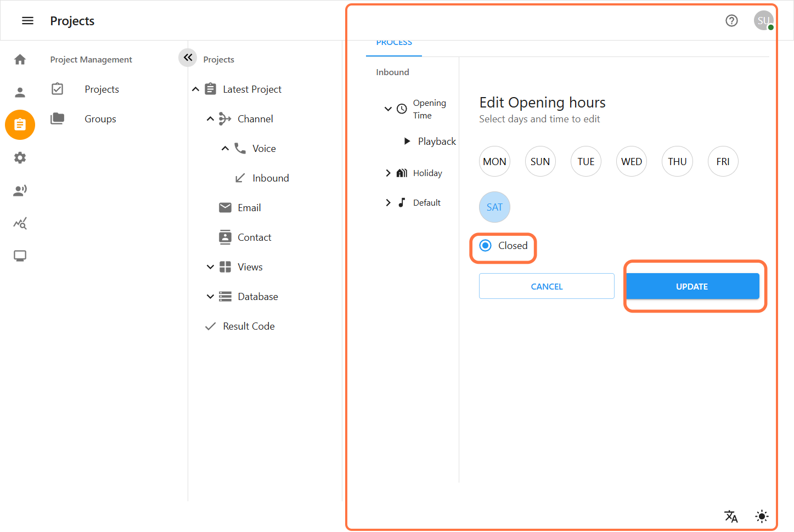This screenshot has height=532, width=794.
Task: Switch to the PROCESS tab
Action: tap(394, 43)
